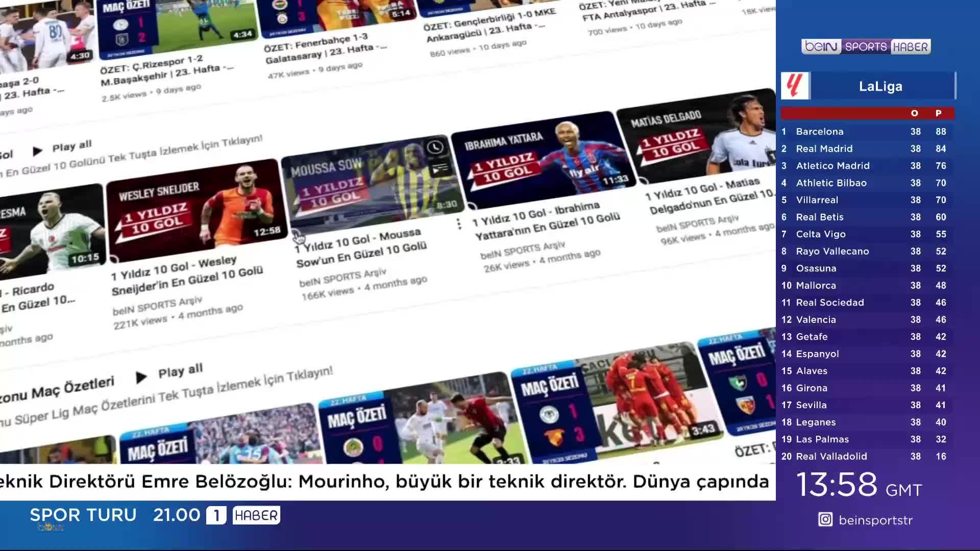The height and width of the screenshot is (551, 980).
Task: Click Valencia in the standings
Action: click(867, 319)
